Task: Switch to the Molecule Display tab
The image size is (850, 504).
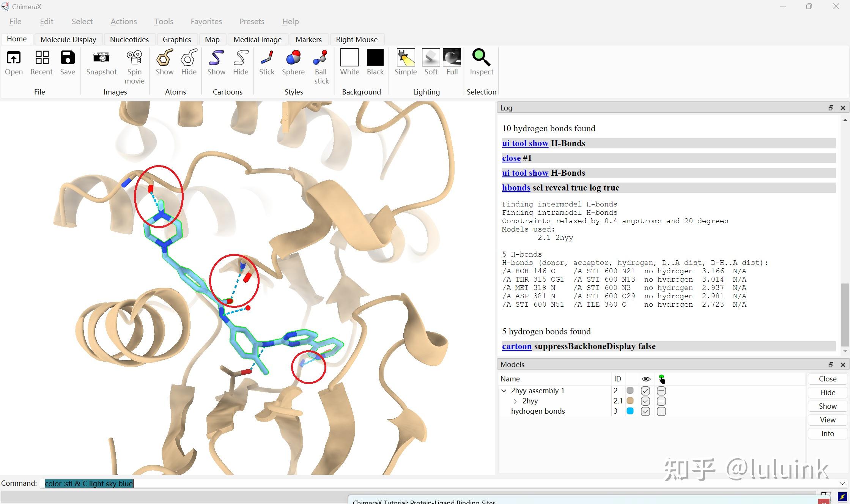Action: [68, 39]
